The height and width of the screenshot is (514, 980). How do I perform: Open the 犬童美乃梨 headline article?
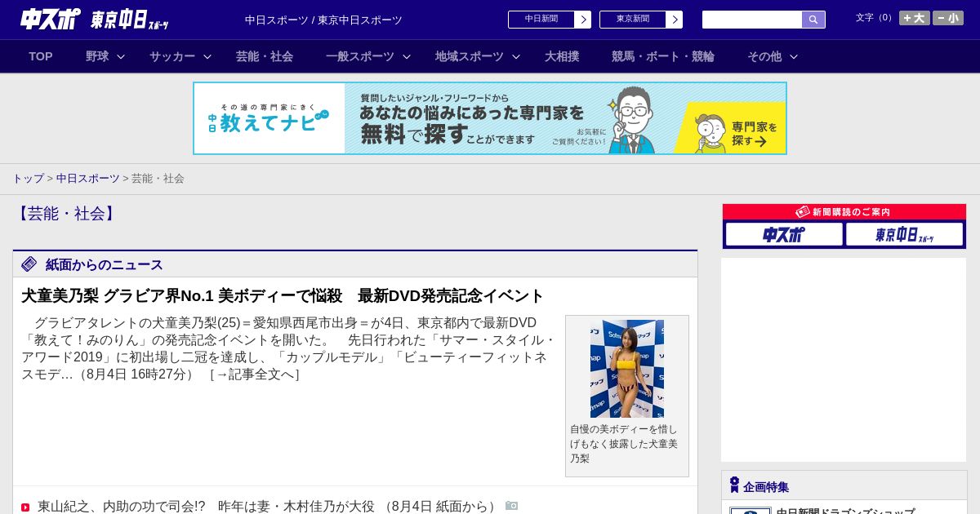point(283,295)
